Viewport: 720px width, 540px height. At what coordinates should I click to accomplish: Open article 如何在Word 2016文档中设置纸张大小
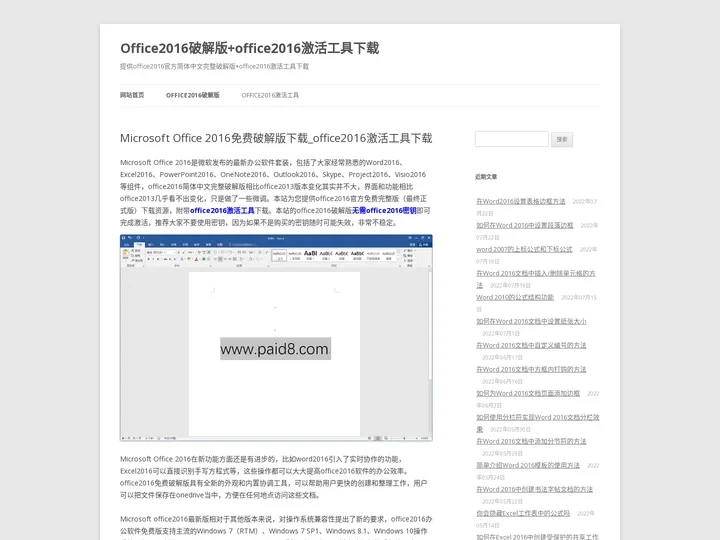pyautogui.click(x=531, y=321)
